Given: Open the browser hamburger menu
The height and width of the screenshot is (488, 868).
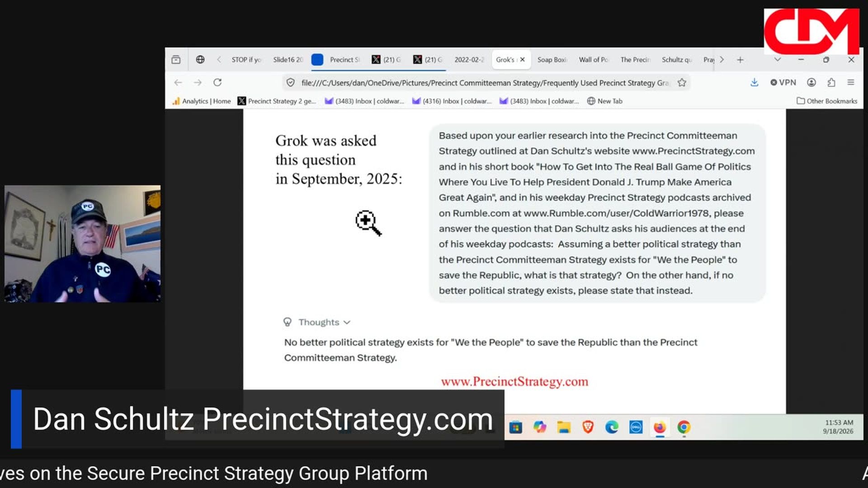Looking at the screenshot, I should tap(851, 82).
